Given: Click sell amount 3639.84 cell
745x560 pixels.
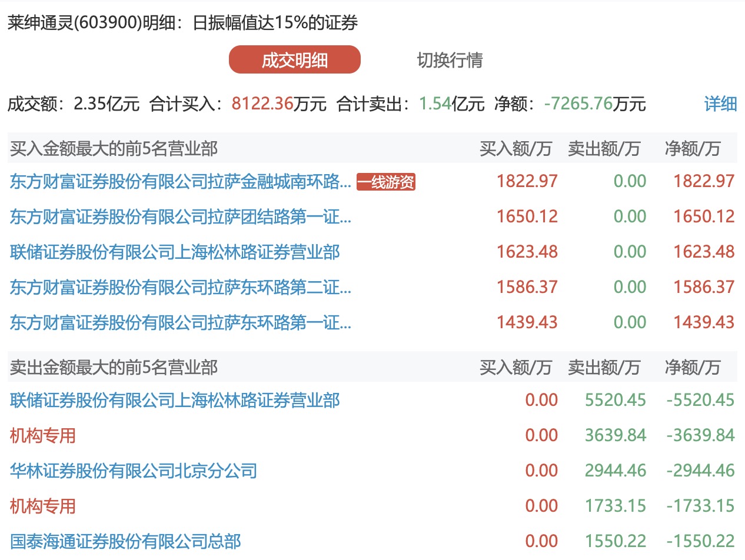Looking at the screenshot, I should [616, 436].
